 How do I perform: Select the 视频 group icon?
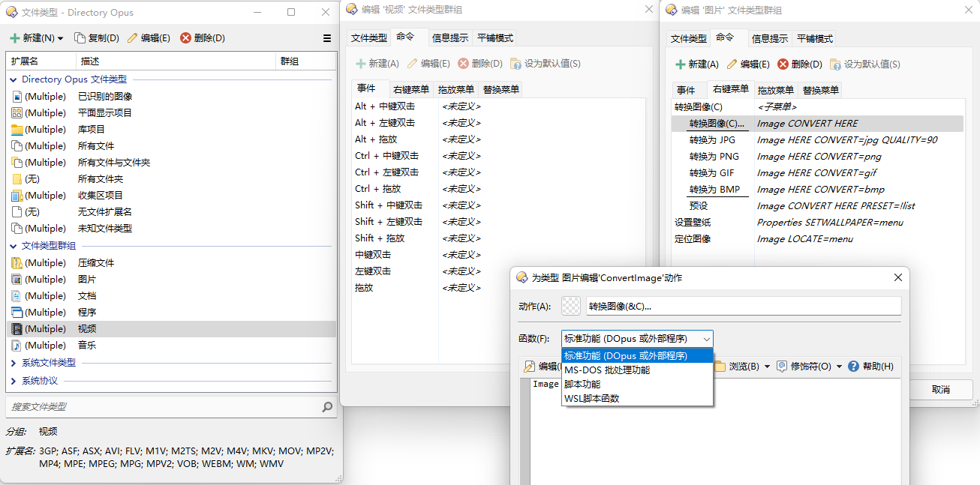17,329
